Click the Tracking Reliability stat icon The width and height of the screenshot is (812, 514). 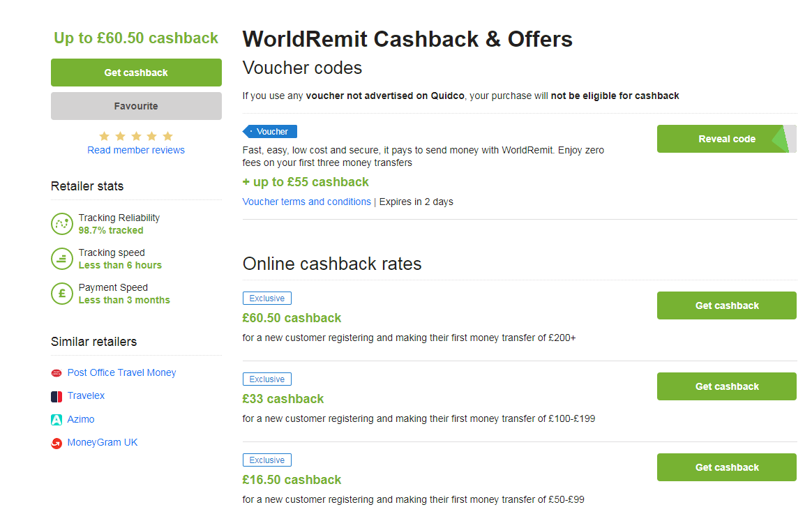62,224
